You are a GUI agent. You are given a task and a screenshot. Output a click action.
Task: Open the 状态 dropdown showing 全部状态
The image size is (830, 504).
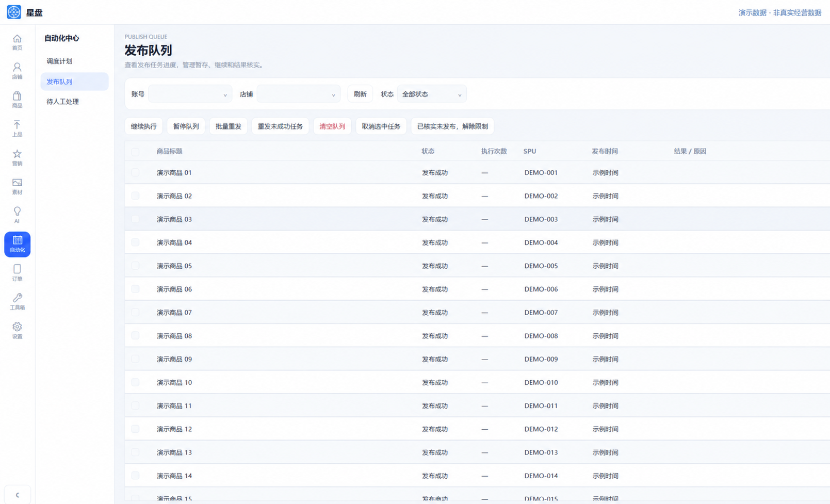point(432,94)
